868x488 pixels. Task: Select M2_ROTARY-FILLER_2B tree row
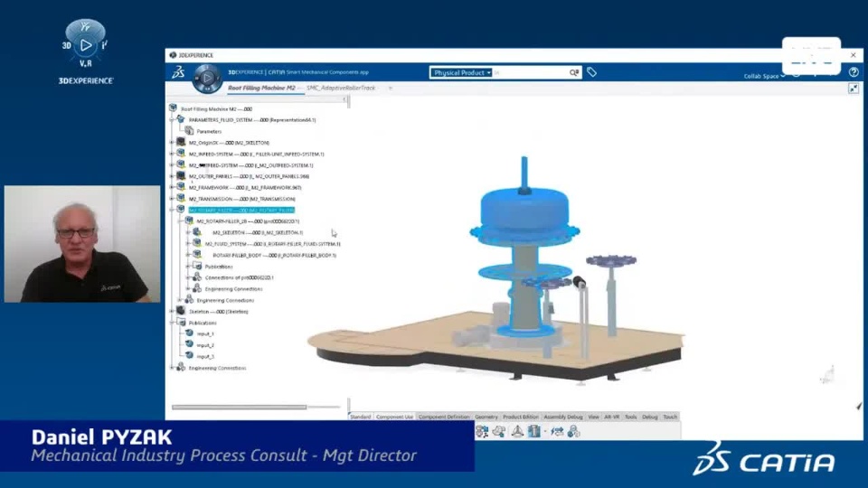248,221
